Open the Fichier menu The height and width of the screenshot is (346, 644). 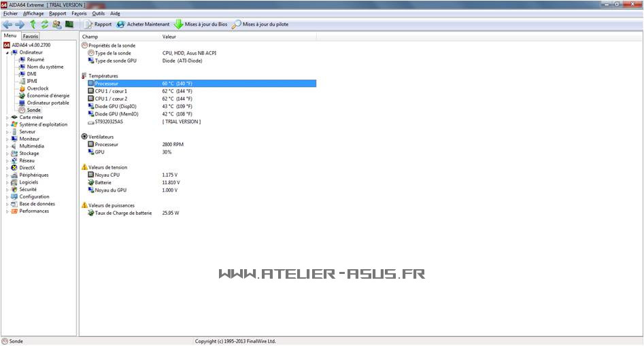(x=10, y=13)
